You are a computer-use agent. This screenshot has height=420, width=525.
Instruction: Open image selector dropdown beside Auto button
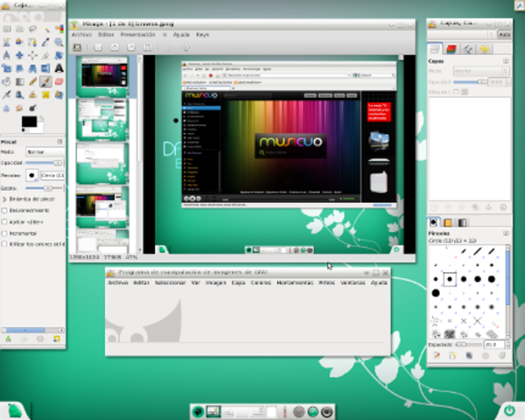tap(462, 35)
